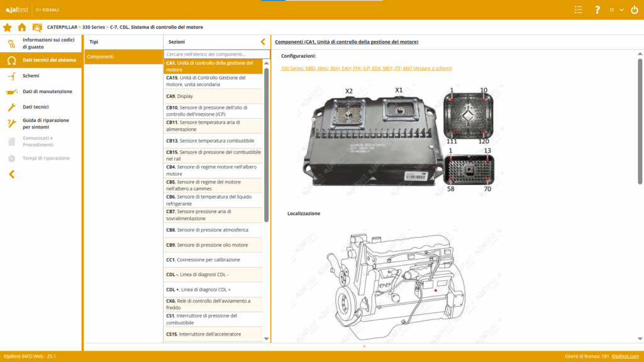Select CB4 sensore regime albero motore
The height and width of the screenshot is (362, 644).
(213, 170)
